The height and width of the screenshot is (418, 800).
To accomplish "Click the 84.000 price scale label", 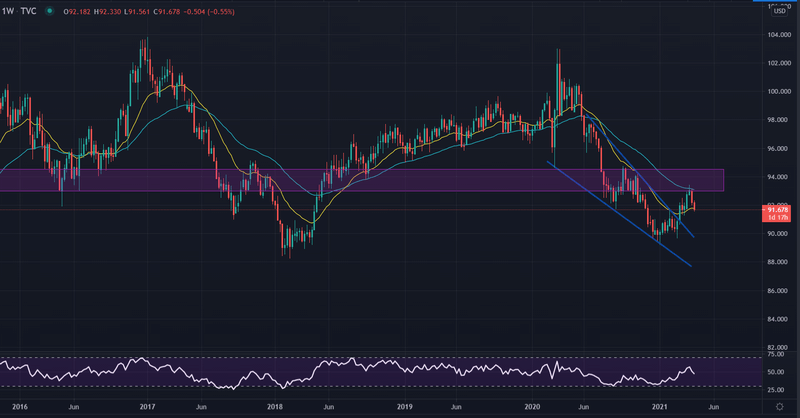I will pyautogui.click(x=778, y=319).
